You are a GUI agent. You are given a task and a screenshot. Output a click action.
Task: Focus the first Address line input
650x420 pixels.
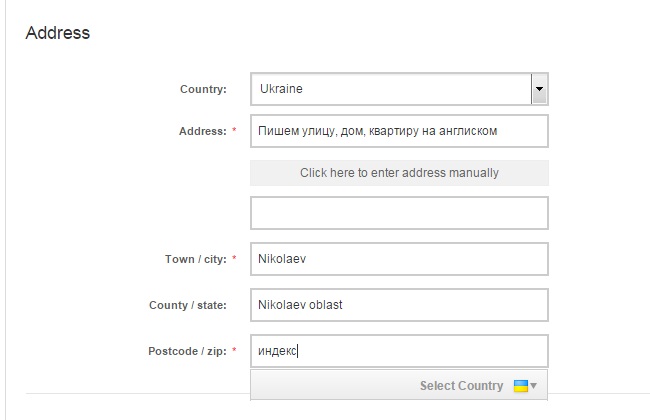pos(399,130)
